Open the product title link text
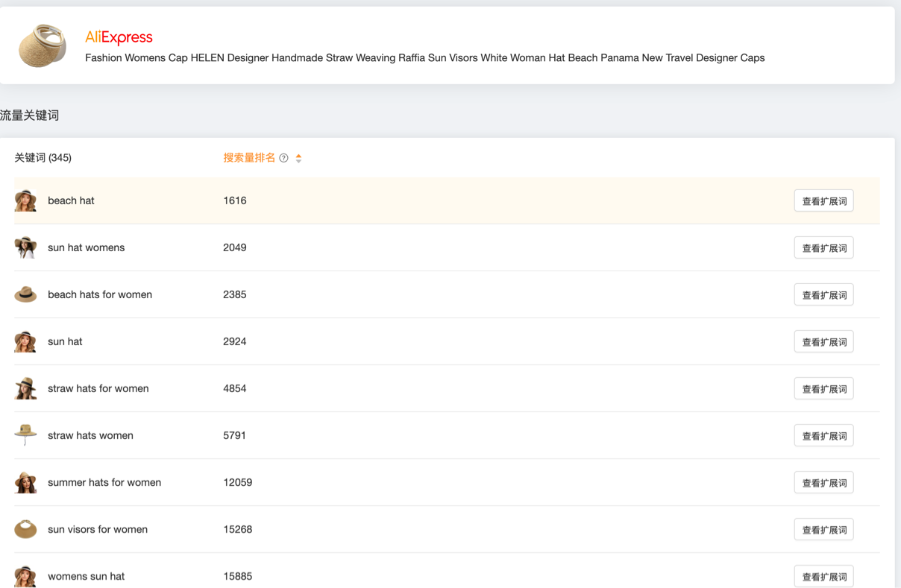This screenshot has height=588, width=901. (424, 58)
